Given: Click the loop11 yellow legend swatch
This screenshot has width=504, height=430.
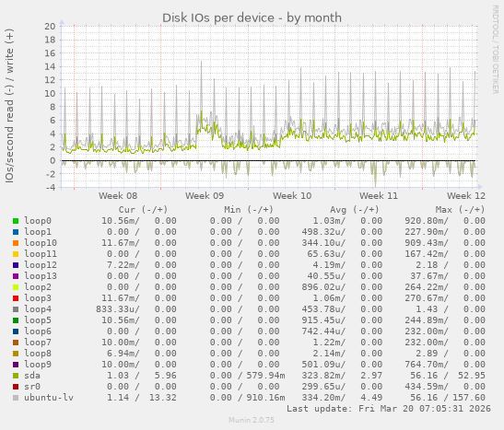Looking at the screenshot, I should tap(16, 254).
